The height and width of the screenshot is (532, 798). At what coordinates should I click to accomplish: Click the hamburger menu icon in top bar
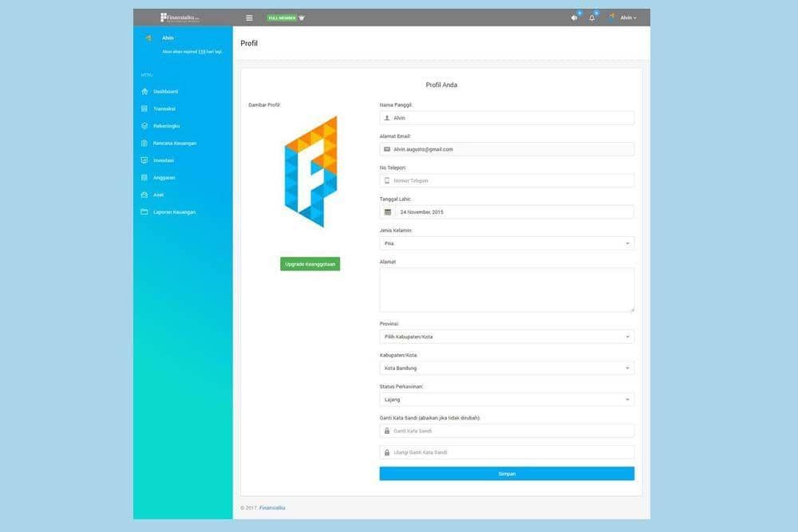pyautogui.click(x=249, y=18)
